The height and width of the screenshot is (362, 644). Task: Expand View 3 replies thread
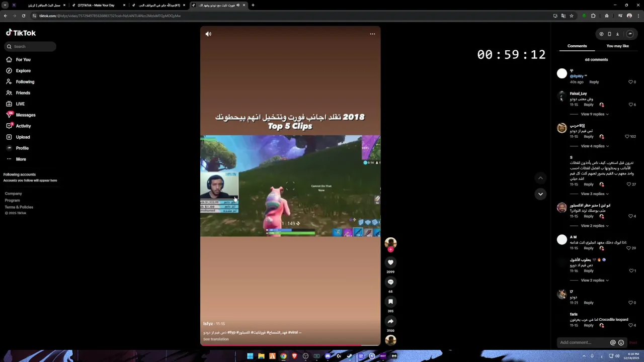595,194
